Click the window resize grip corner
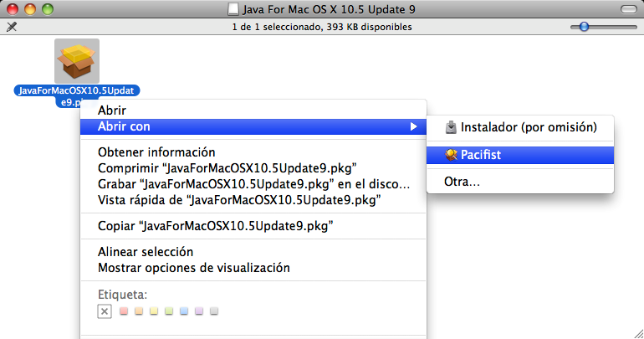This screenshot has width=644, height=339. [638, 333]
